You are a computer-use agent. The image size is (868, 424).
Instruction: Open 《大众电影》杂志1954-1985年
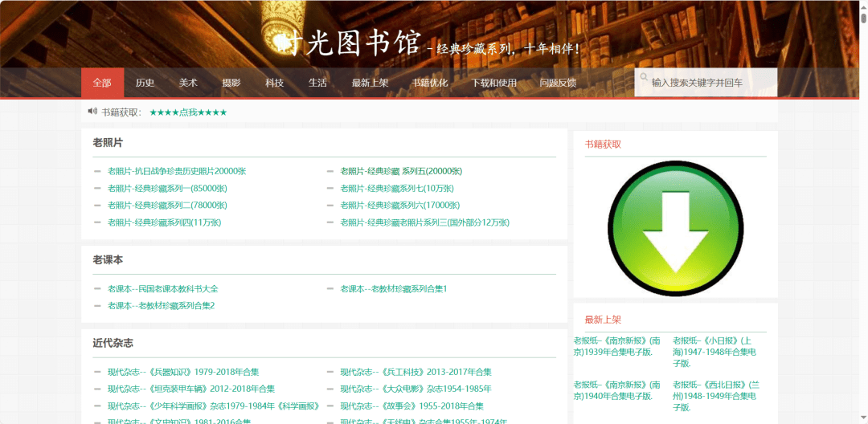(x=416, y=389)
